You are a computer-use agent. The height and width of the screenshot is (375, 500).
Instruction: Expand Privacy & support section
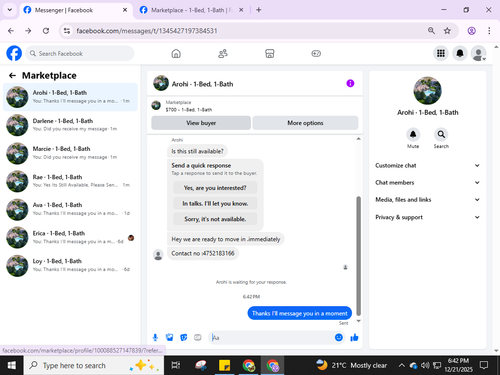(428, 217)
